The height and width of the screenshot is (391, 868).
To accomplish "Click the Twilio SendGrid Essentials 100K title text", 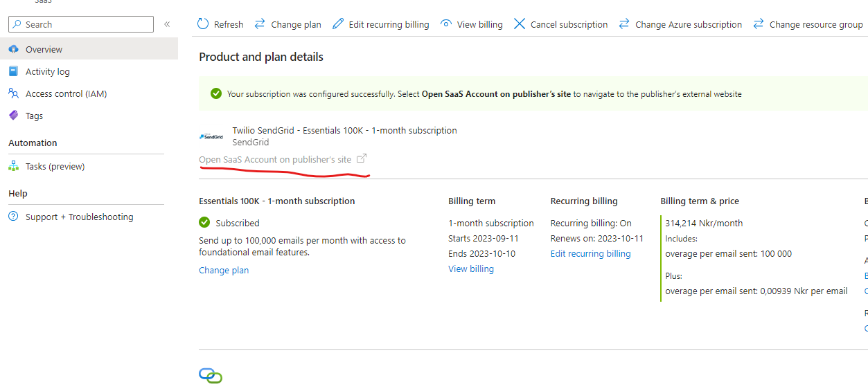I will tap(345, 130).
